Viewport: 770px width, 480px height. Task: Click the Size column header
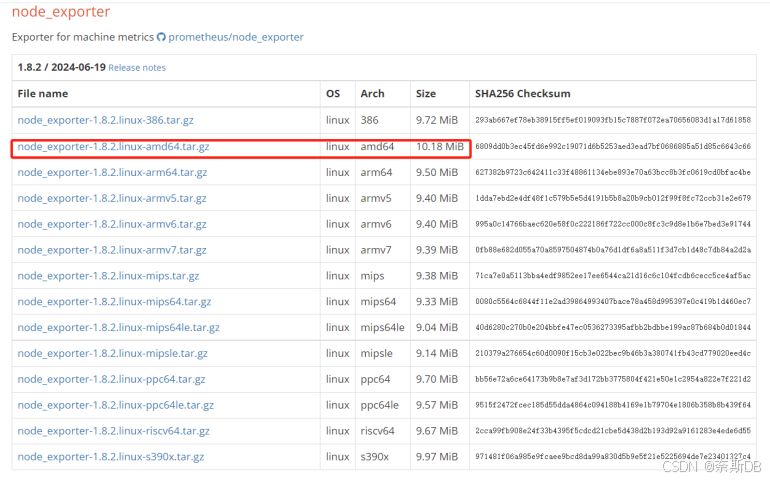point(426,94)
